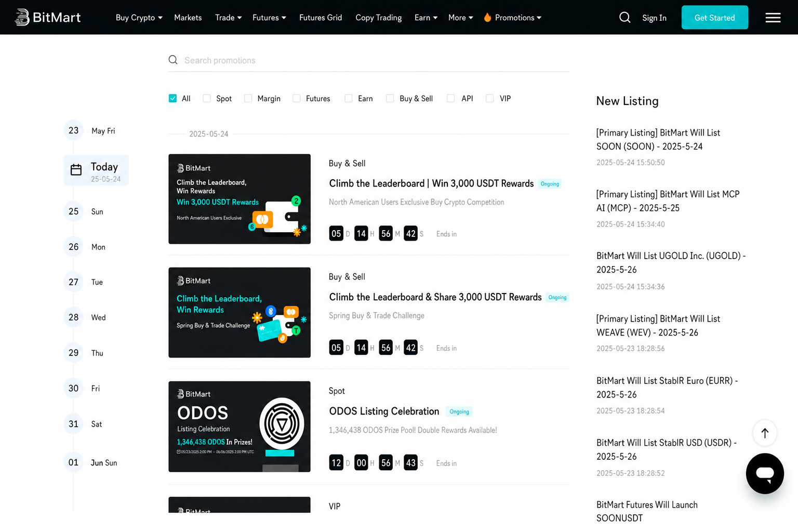The image size is (798, 532).
Task: Select date 27 Tue in the timeline
Action: (84, 282)
